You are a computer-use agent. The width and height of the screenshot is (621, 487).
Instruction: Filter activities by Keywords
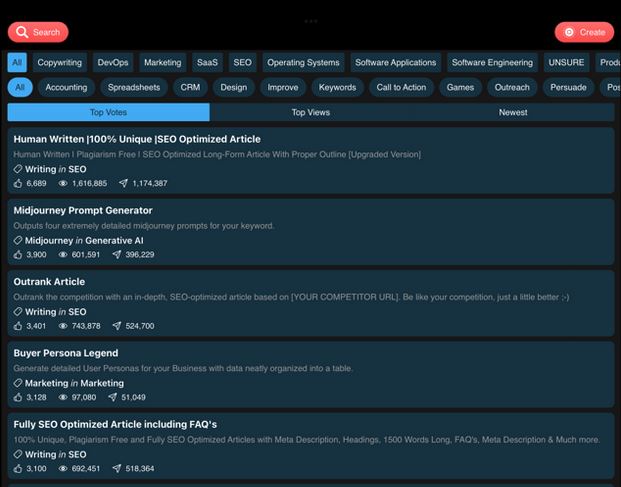(x=337, y=88)
